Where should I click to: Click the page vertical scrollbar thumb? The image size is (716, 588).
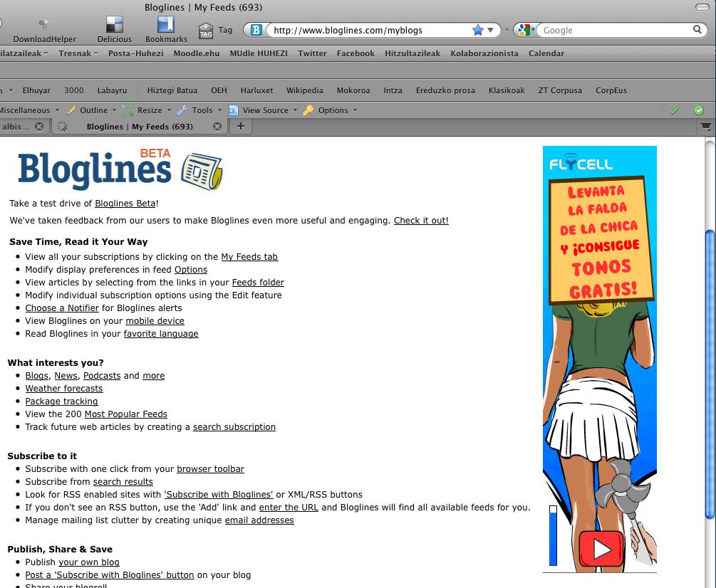click(710, 374)
